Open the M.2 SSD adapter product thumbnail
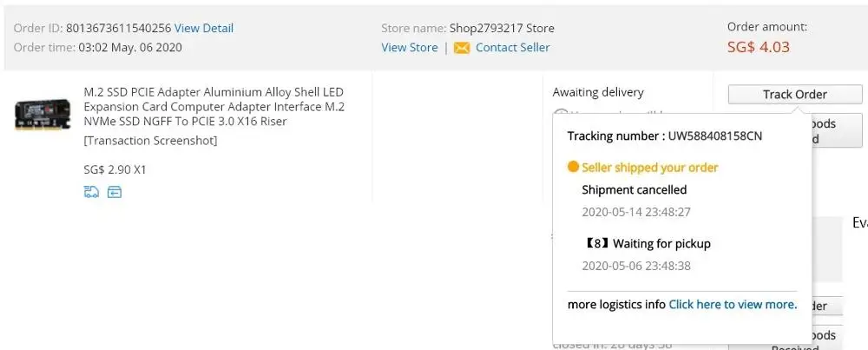Screen dimensions: 868x350 [x=43, y=116]
